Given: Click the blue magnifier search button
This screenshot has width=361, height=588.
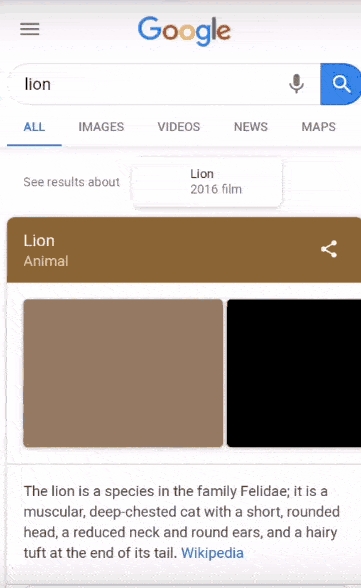Looking at the screenshot, I should [340, 84].
